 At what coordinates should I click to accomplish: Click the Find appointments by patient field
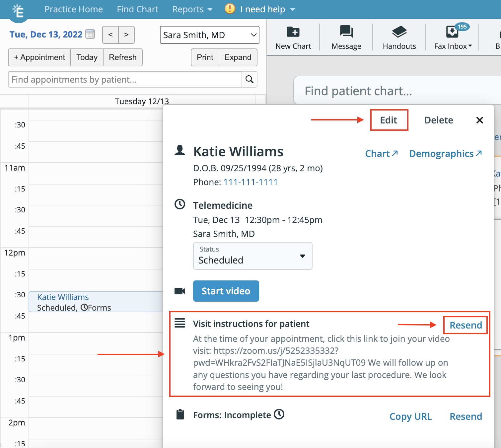coord(125,80)
